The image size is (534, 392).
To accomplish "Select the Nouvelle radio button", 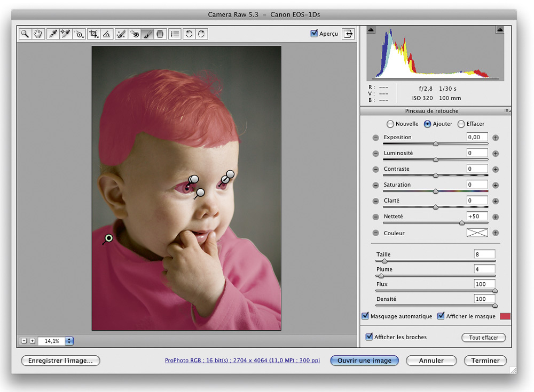I will coord(390,124).
